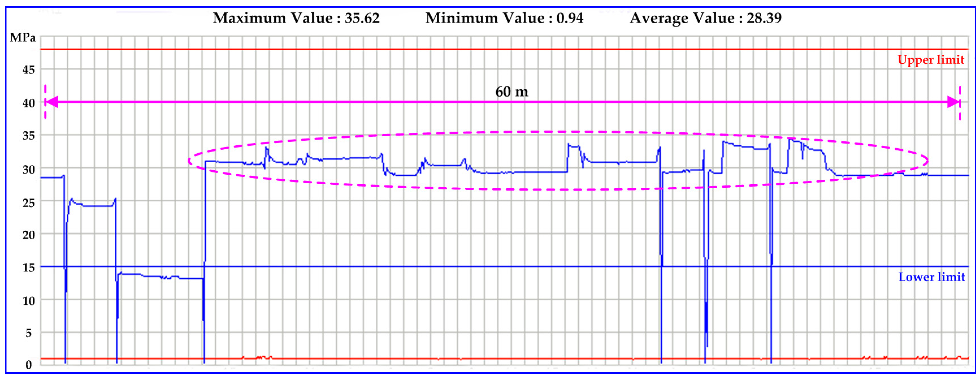Click the Average Value 28.39 label
The height and width of the screenshot is (378, 980).
(706, 18)
